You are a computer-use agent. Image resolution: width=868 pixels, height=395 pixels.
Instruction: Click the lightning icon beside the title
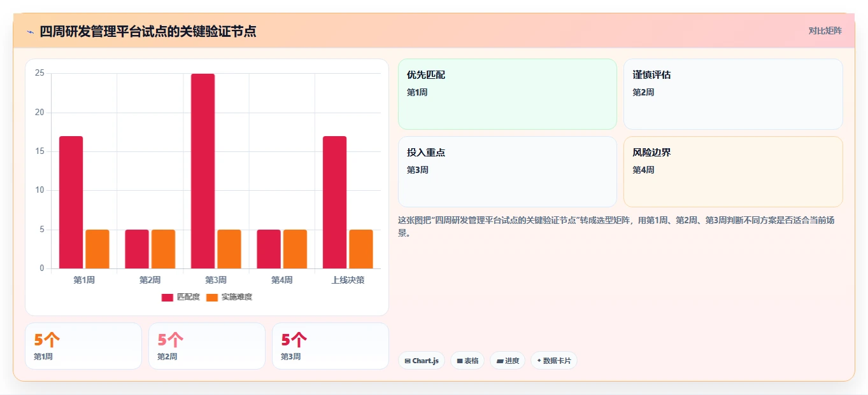[x=30, y=31]
